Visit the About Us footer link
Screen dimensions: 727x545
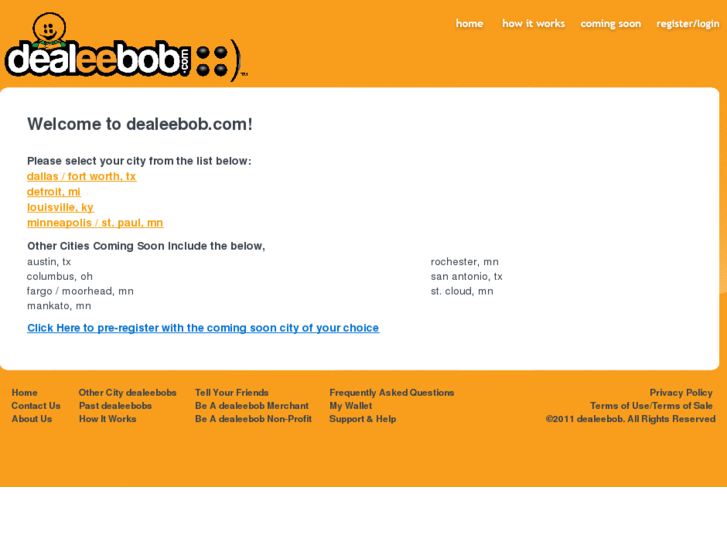32,419
